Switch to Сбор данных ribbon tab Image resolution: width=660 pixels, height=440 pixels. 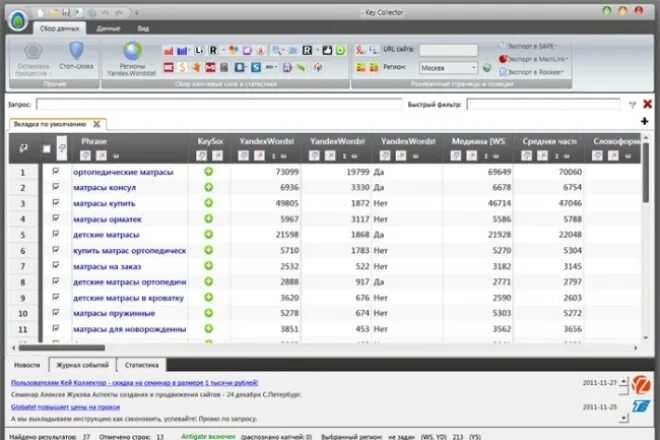[x=59, y=29]
